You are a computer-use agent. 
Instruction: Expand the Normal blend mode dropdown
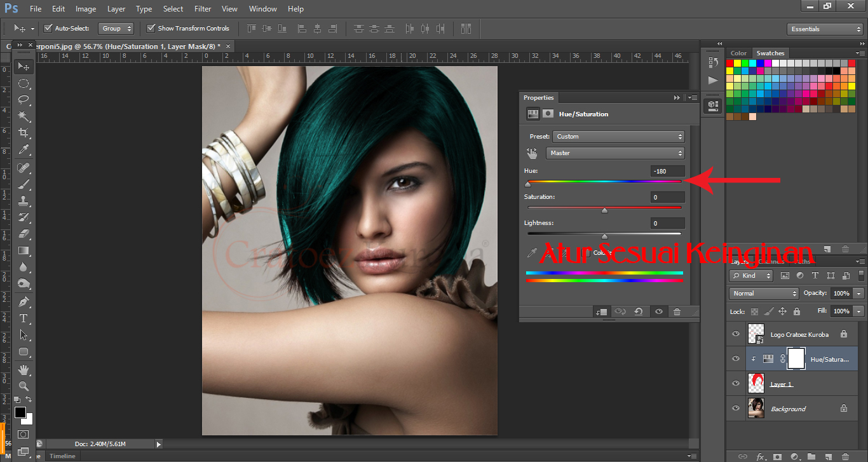coord(763,293)
